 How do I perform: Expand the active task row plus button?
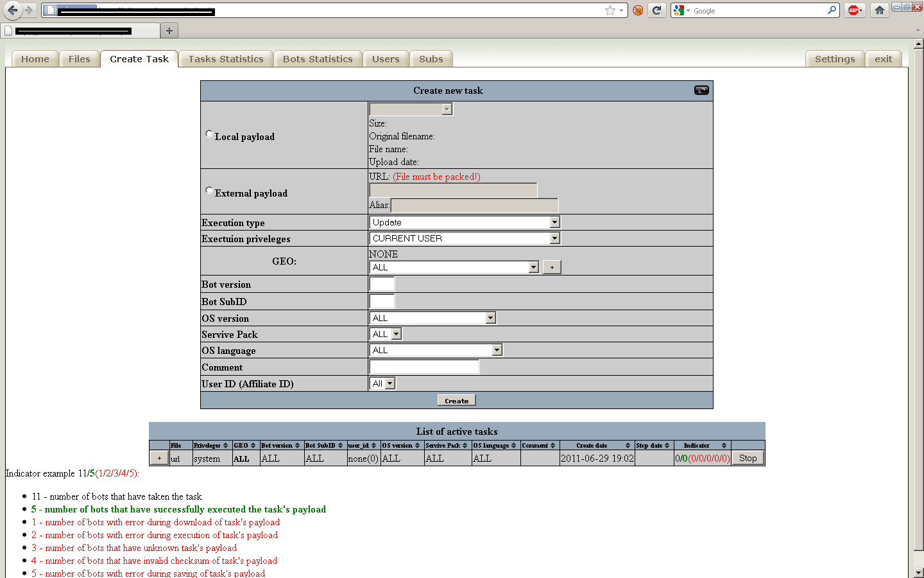click(x=159, y=459)
